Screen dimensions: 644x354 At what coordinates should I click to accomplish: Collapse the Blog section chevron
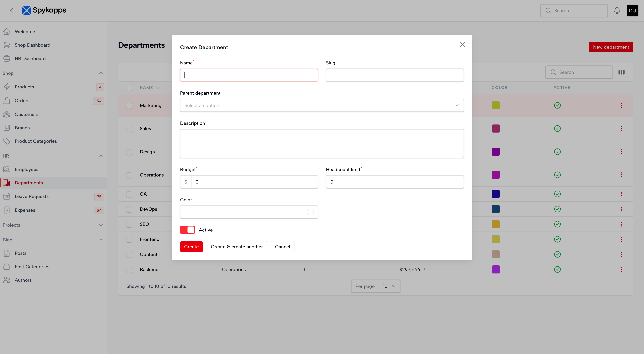(101, 239)
